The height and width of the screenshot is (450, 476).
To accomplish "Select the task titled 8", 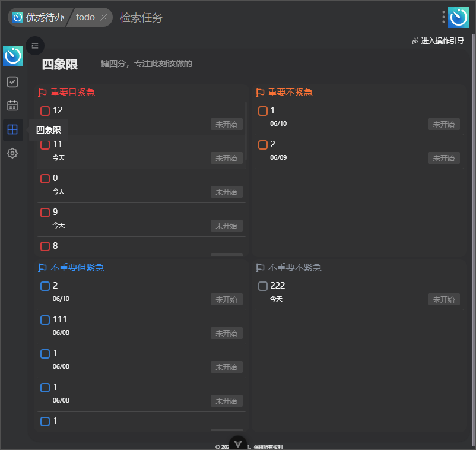I will click(55, 246).
